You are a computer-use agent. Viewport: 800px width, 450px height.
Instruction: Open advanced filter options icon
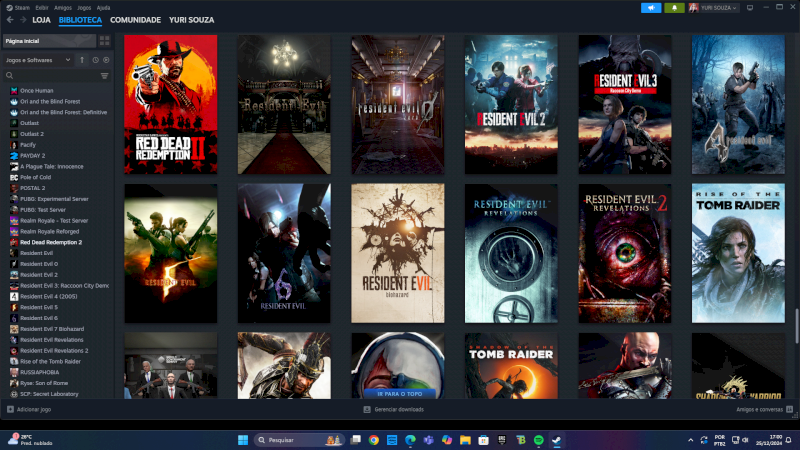104,75
